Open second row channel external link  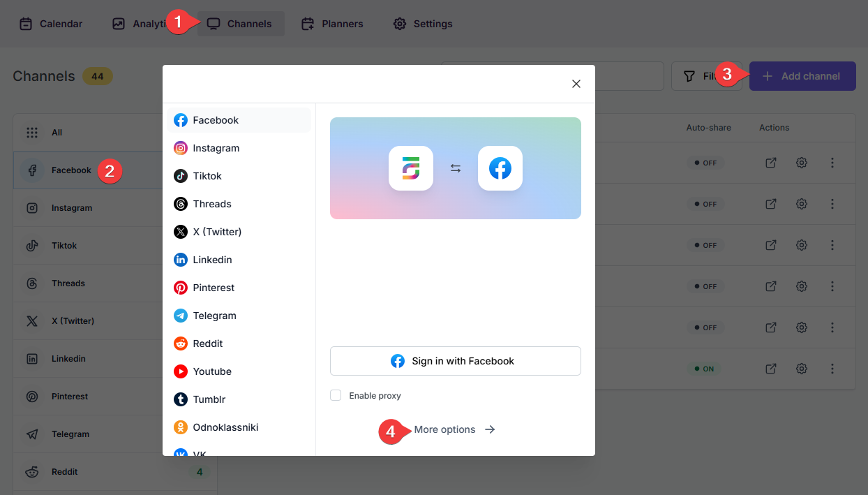pyautogui.click(x=771, y=204)
